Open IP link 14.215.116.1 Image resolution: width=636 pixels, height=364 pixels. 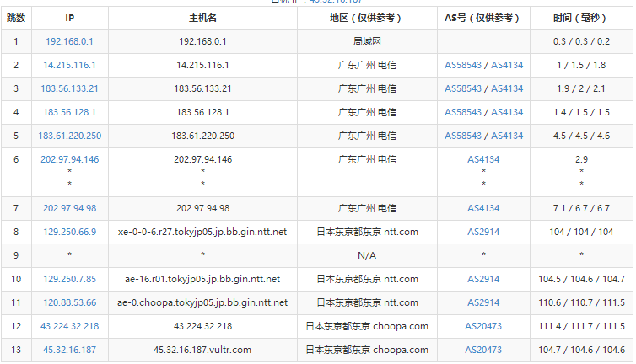(69, 65)
